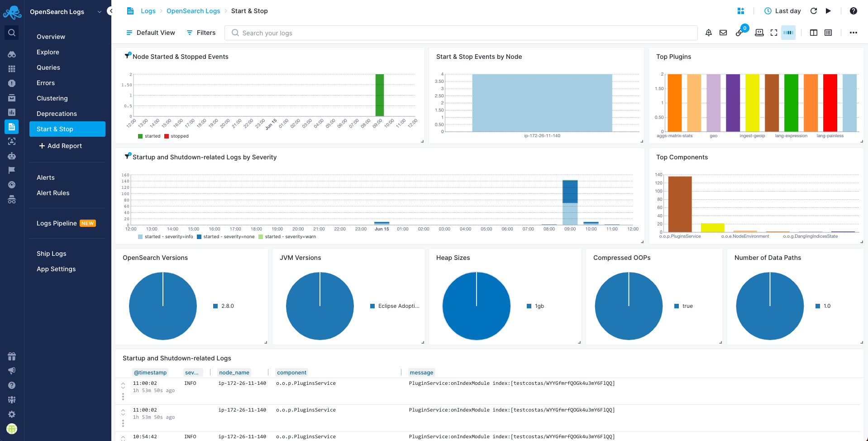
Task: Open the search icon in left rail
Action: point(12,33)
